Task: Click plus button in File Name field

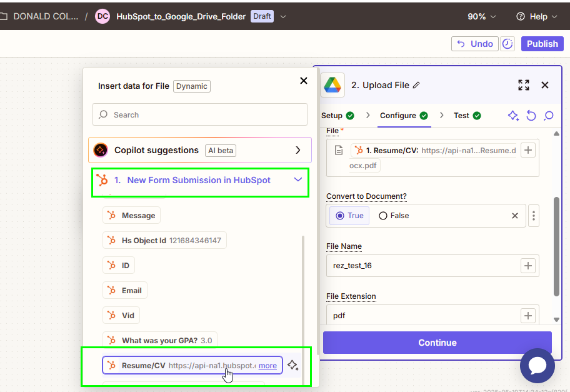Action: (x=528, y=266)
